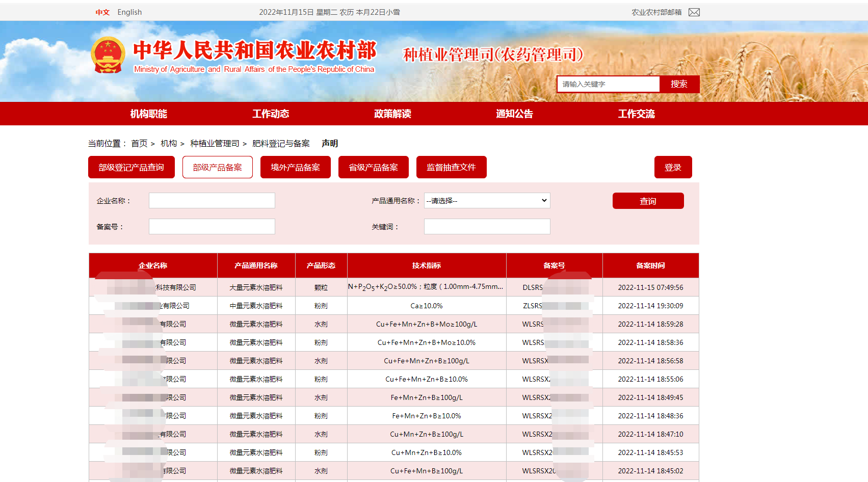Viewport: 868px width, 482px height.
Task: Click timestamp 2022-11-14 18:45:02
Action: tap(650, 471)
